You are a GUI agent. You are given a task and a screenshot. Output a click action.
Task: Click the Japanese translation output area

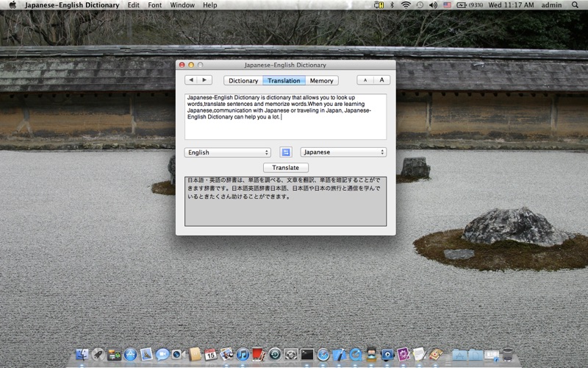[285, 201]
